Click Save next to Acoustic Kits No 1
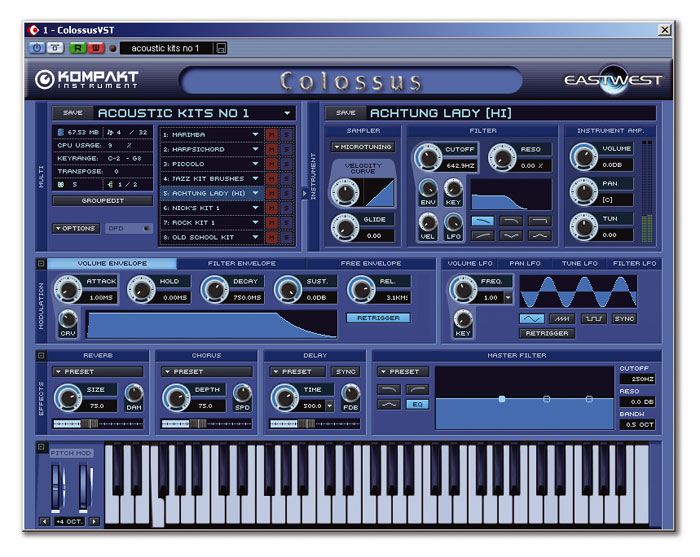The image size is (700, 557). coord(73,113)
